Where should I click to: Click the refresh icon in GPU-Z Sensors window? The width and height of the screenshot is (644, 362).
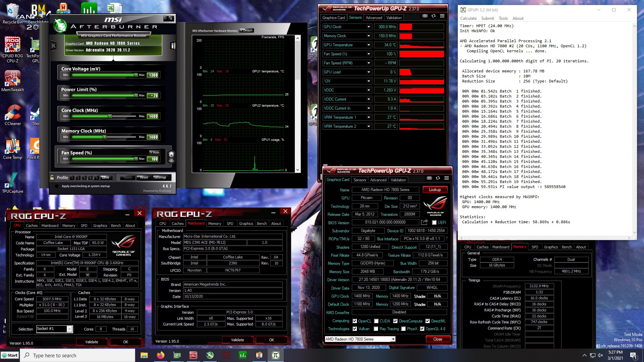point(433,16)
